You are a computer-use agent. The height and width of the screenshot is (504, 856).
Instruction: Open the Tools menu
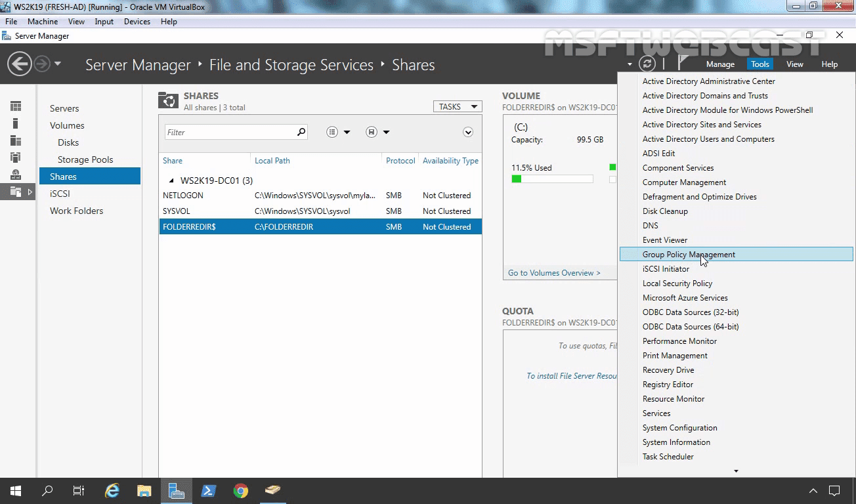click(x=760, y=64)
